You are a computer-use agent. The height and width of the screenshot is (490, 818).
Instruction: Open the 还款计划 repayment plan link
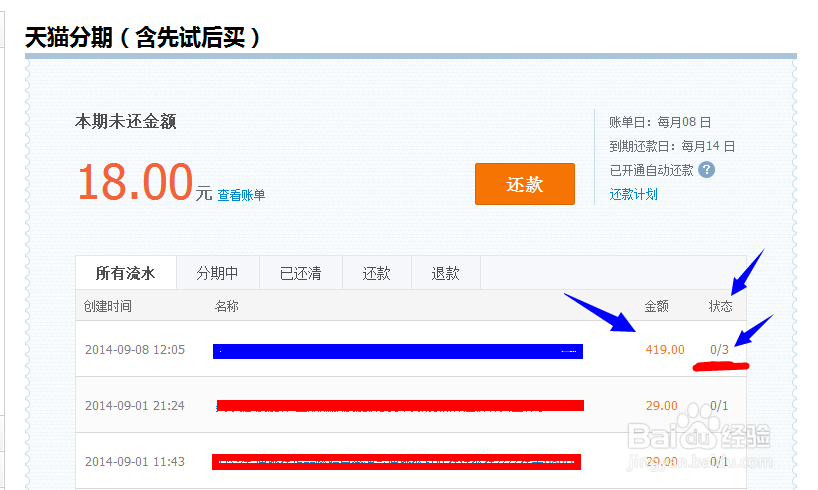click(633, 195)
